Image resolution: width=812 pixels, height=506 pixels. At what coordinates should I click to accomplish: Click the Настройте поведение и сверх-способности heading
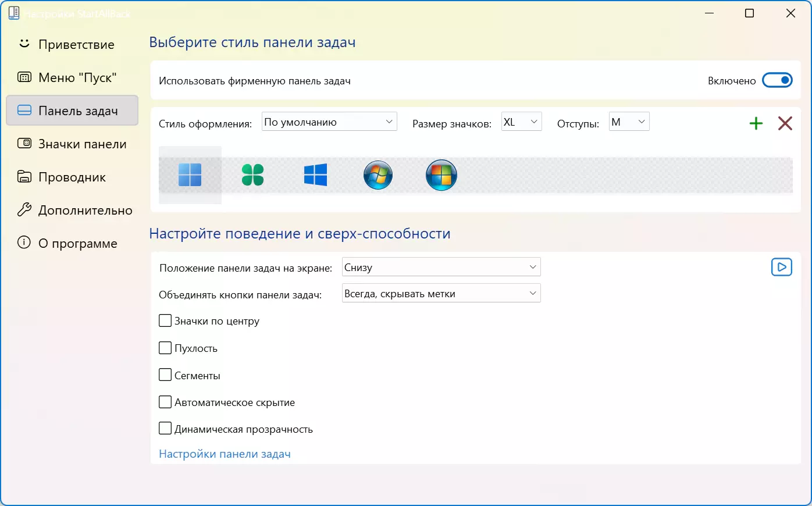click(x=300, y=233)
